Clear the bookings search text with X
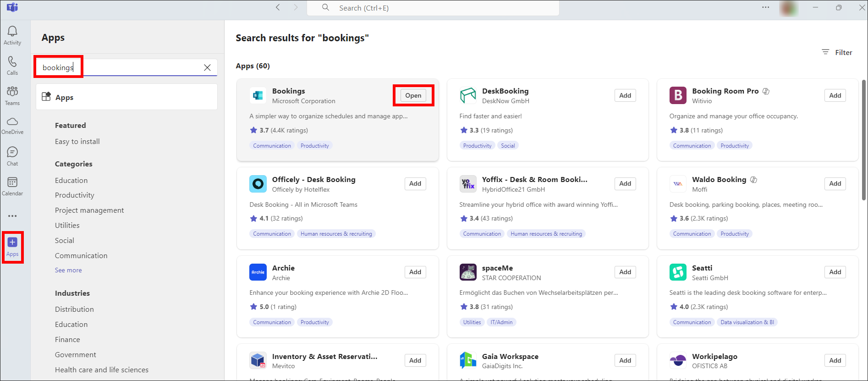Screen dimensions: 868x381 pyautogui.click(x=207, y=67)
